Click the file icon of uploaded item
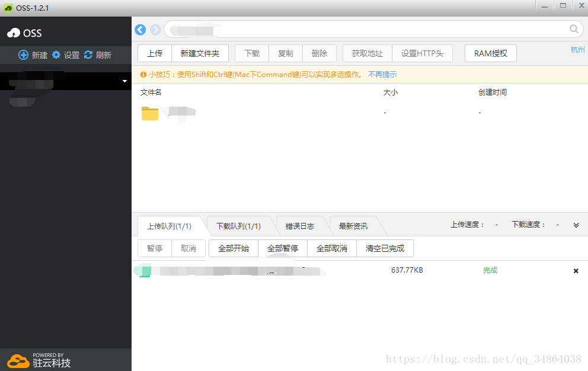The width and height of the screenshot is (588, 371). point(145,270)
